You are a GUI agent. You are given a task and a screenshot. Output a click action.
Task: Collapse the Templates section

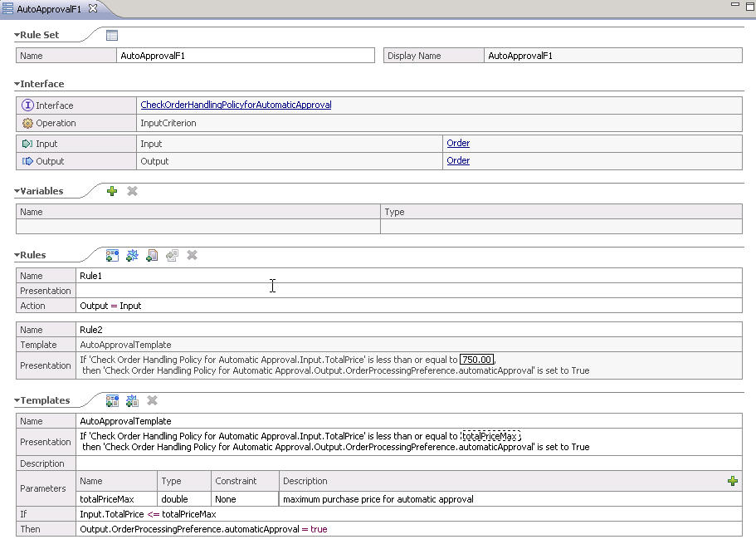click(x=17, y=401)
